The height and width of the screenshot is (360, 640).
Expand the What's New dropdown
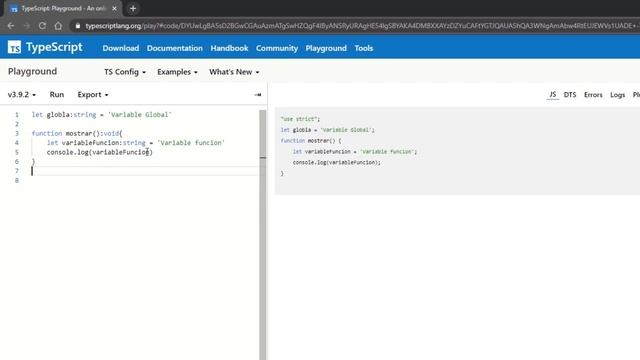tap(234, 72)
